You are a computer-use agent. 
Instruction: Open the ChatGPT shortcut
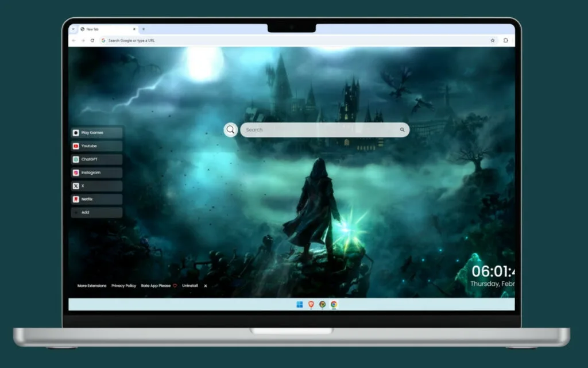[x=96, y=159]
